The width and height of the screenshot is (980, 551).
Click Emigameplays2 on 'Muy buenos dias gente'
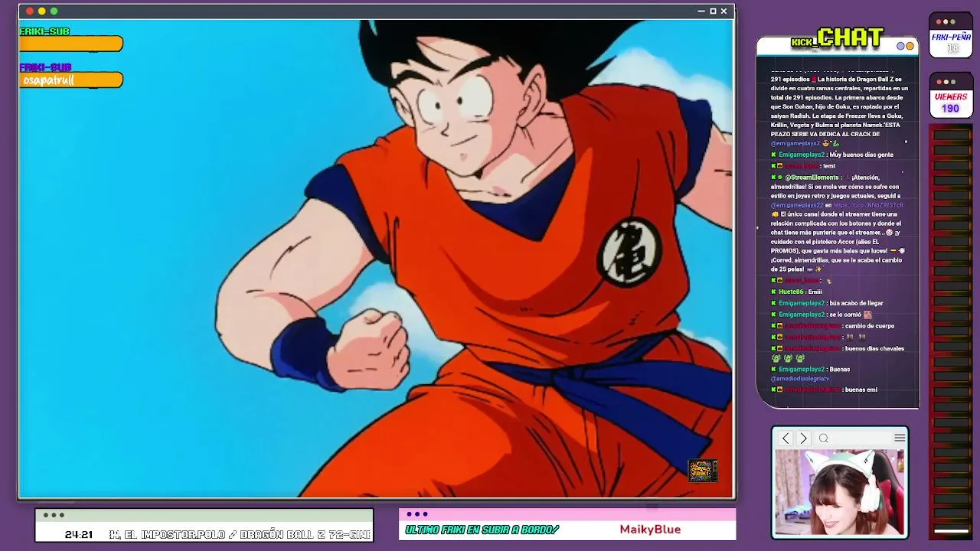802,155
